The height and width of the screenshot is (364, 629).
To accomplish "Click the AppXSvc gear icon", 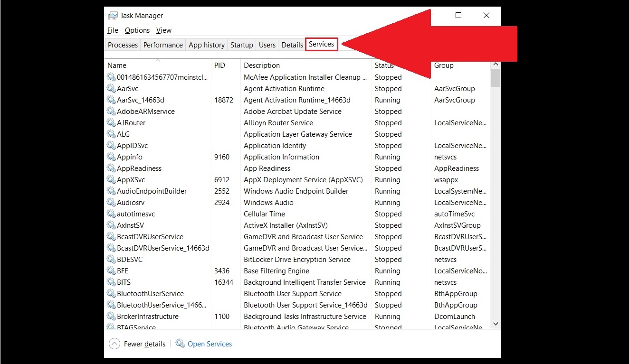I will pos(111,179).
